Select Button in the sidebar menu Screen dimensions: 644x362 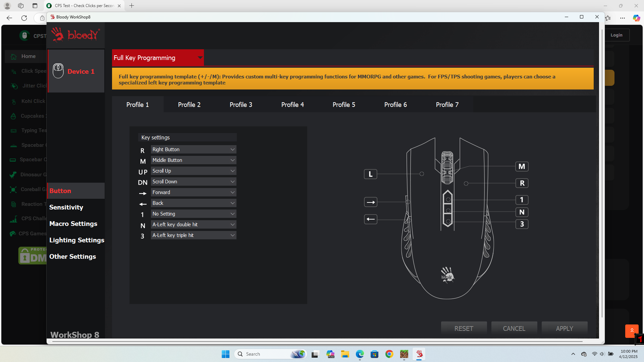coord(76,191)
